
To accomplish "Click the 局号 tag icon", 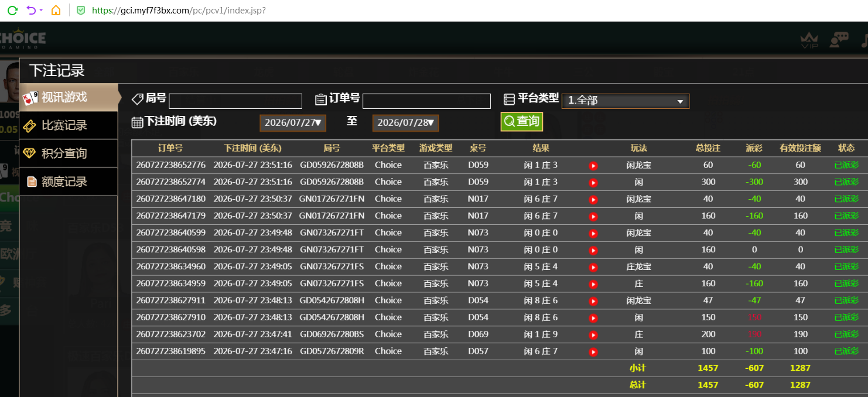I will pos(137,99).
